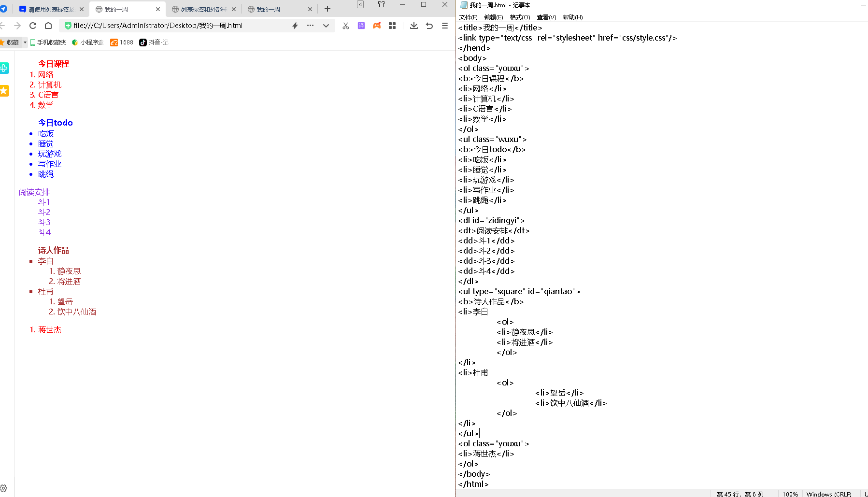The width and height of the screenshot is (868, 497).
Task: Open the 小程序盒 bookmark
Action: click(x=87, y=43)
